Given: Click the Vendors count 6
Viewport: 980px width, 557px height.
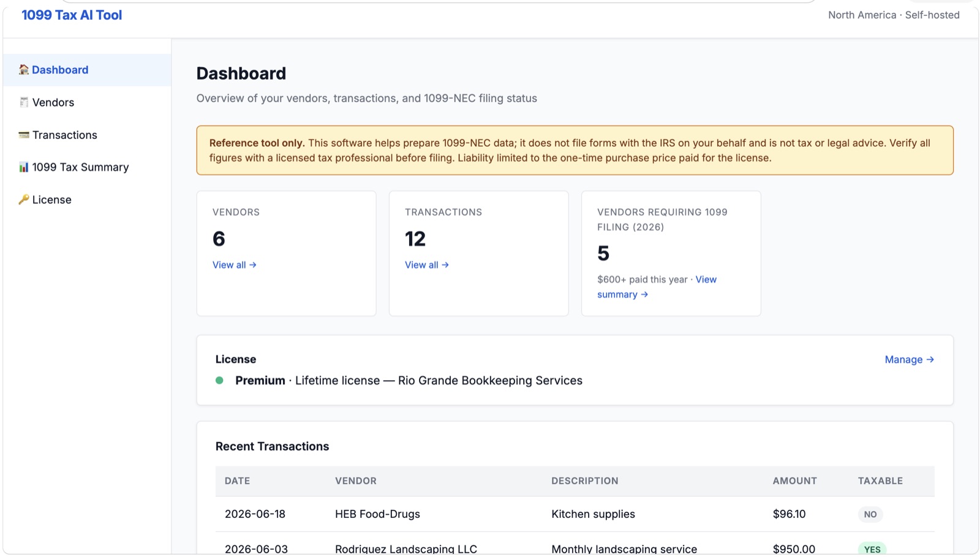Looking at the screenshot, I should 219,239.
